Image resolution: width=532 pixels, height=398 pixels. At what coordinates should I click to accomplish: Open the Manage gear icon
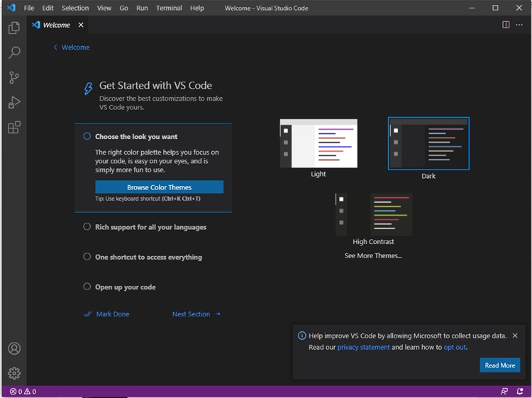[x=14, y=373]
